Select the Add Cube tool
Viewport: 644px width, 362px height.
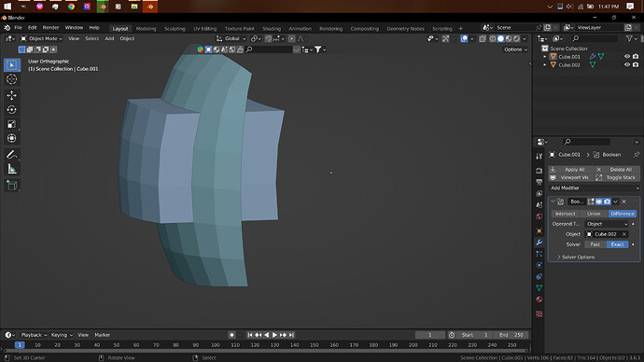pos(11,185)
